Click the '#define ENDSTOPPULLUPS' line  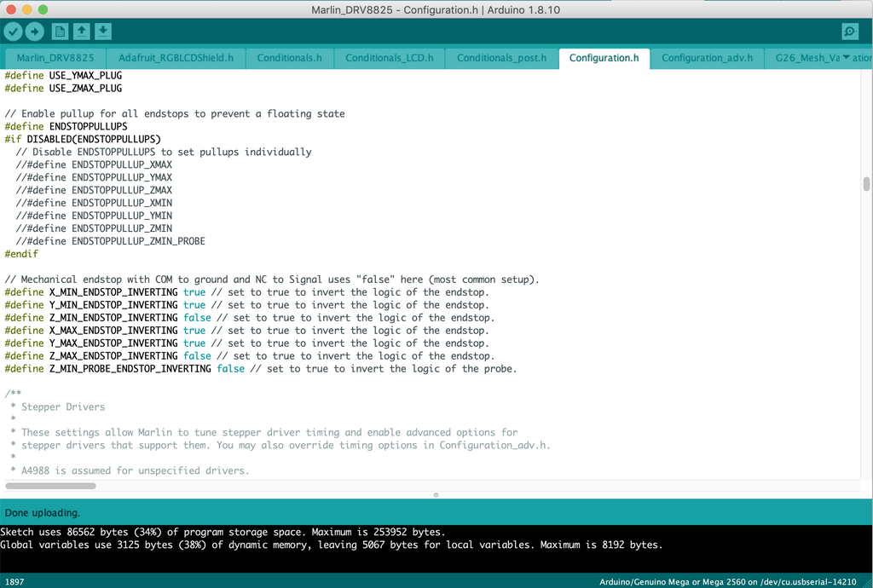(x=66, y=127)
